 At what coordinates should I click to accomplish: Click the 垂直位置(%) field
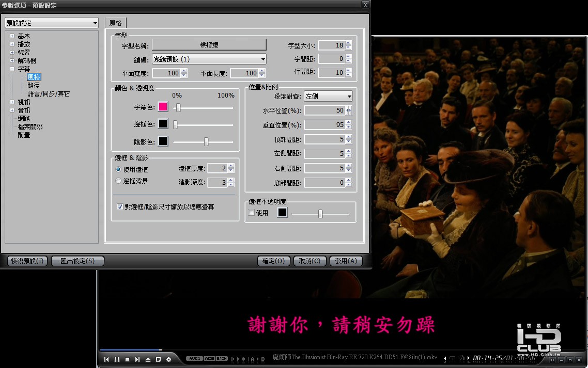pyautogui.click(x=325, y=125)
